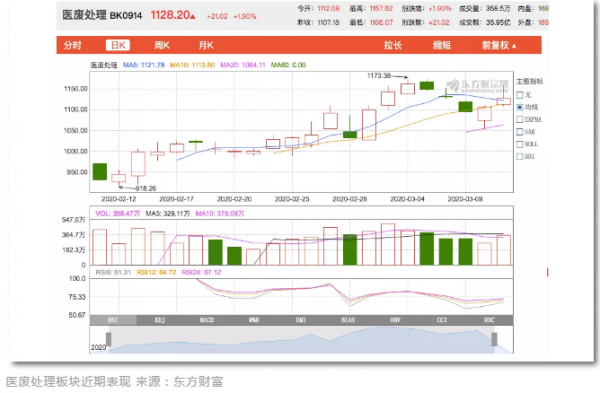Viewport: 600px width, 393px height.
Task: Click the 2020-03-04 high candlestick
Action: click(x=408, y=88)
